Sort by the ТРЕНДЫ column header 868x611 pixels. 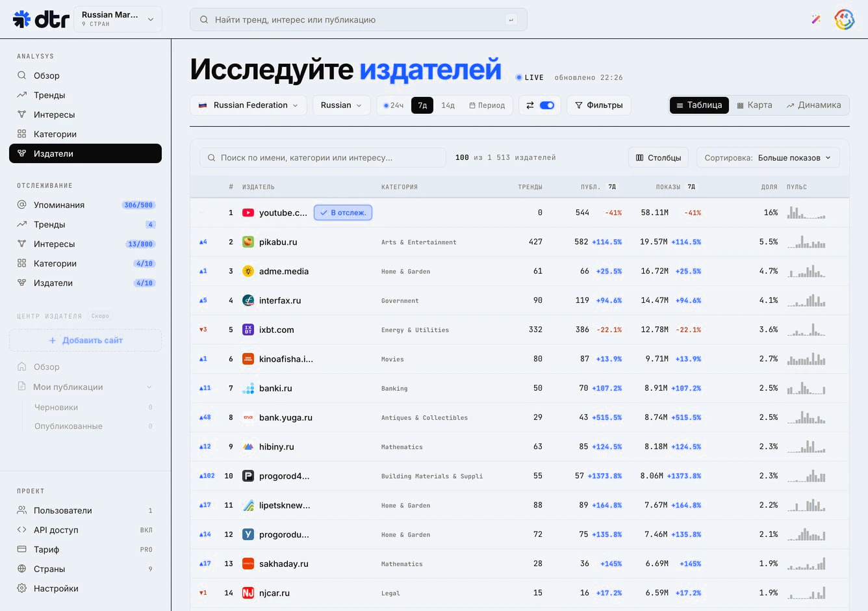[x=530, y=187]
